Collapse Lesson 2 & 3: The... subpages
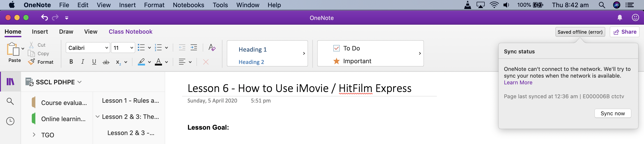Viewport: 644px width, 144px height. [x=98, y=116]
